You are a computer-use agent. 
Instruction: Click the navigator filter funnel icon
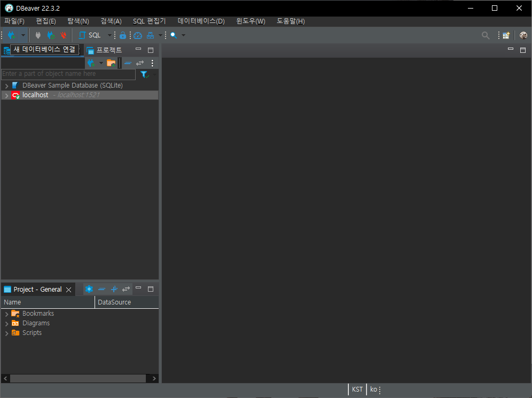point(144,74)
